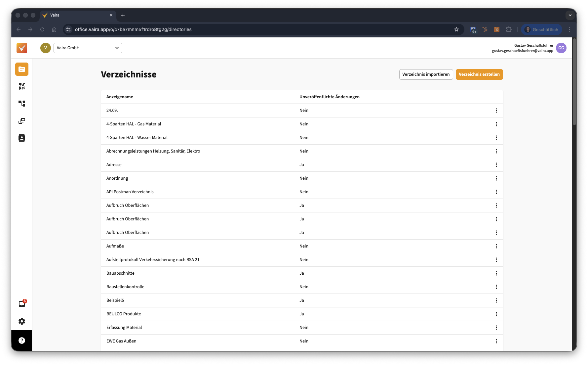Viewport: 588px width, 365px height.
Task: Open the BEULCO Produkte directory entry
Action: tap(124, 314)
